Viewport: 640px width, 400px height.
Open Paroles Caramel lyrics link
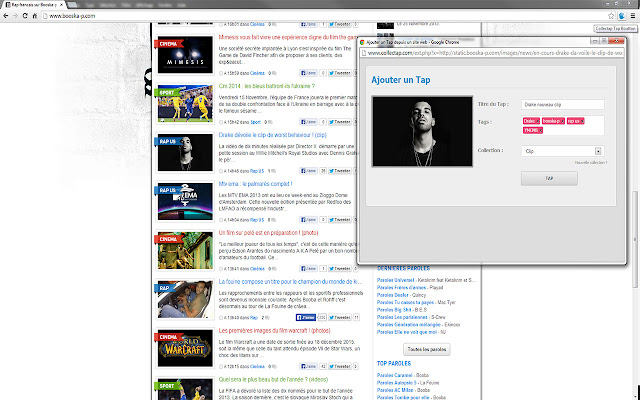click(x=394, y=375)
